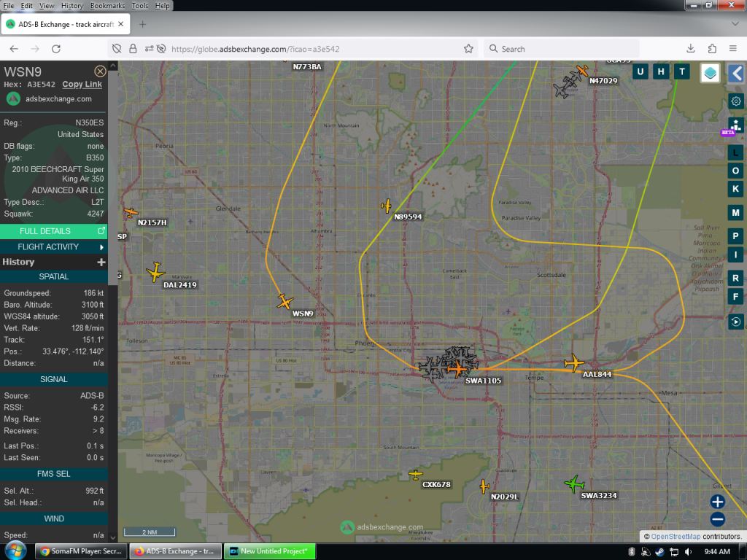Expand History with the plus icon
Image resolution: width=747 pixels, height=560 pixels.
[101, 262]
